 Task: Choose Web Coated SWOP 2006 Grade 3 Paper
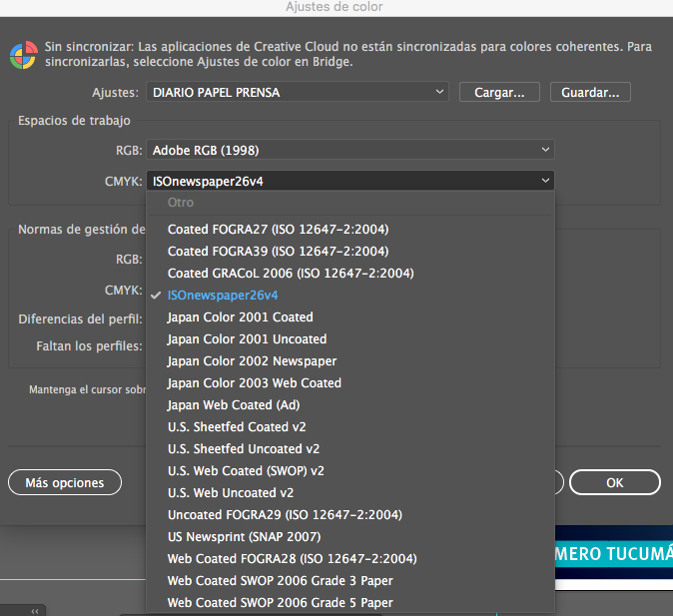[x=350, y=581]
